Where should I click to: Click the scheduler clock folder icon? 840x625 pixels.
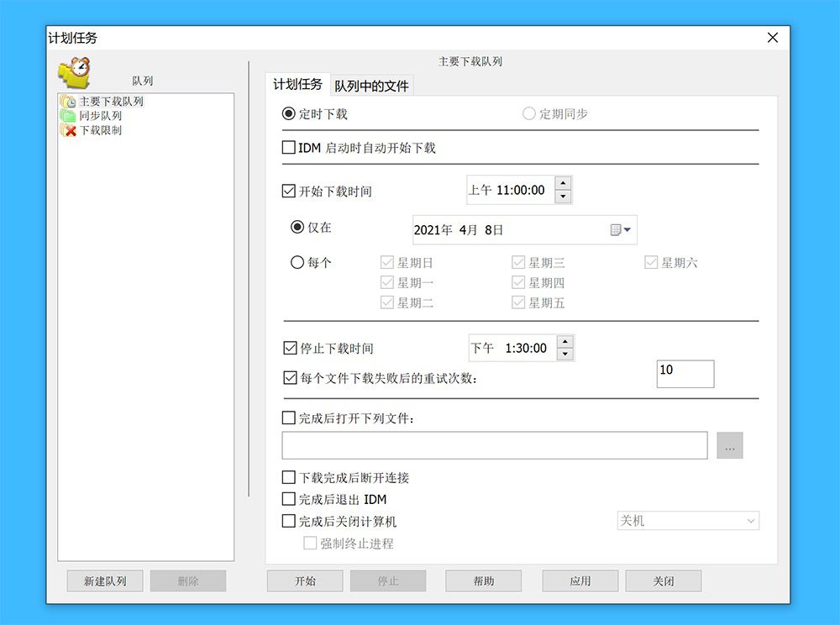[x=74, y=72]
